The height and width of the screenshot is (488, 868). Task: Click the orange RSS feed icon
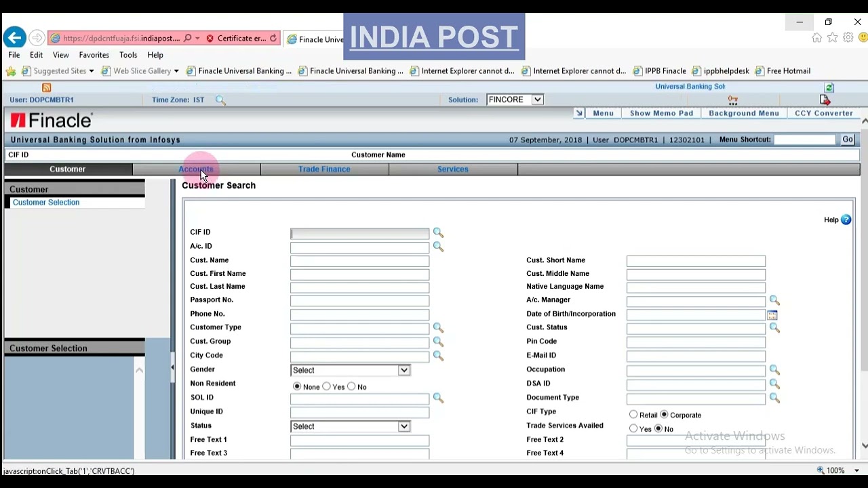click(46, 87)
